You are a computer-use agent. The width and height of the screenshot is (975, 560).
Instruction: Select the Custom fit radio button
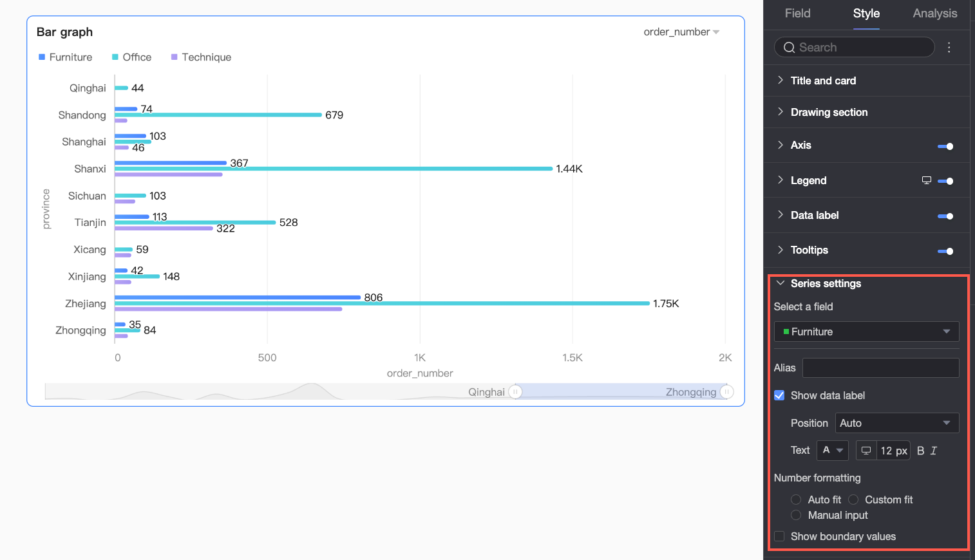(853, 499)
